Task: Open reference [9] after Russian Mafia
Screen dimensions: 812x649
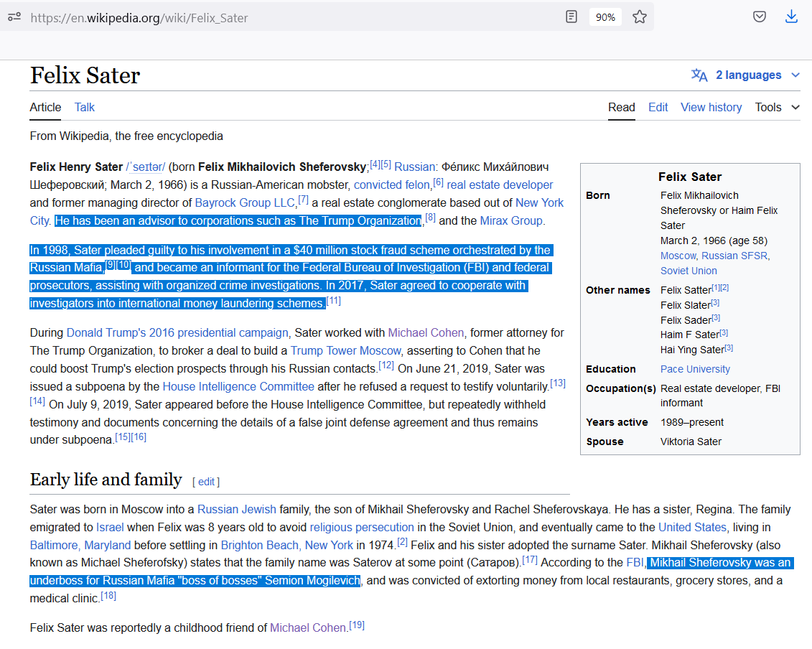Action: click(111, 265)
